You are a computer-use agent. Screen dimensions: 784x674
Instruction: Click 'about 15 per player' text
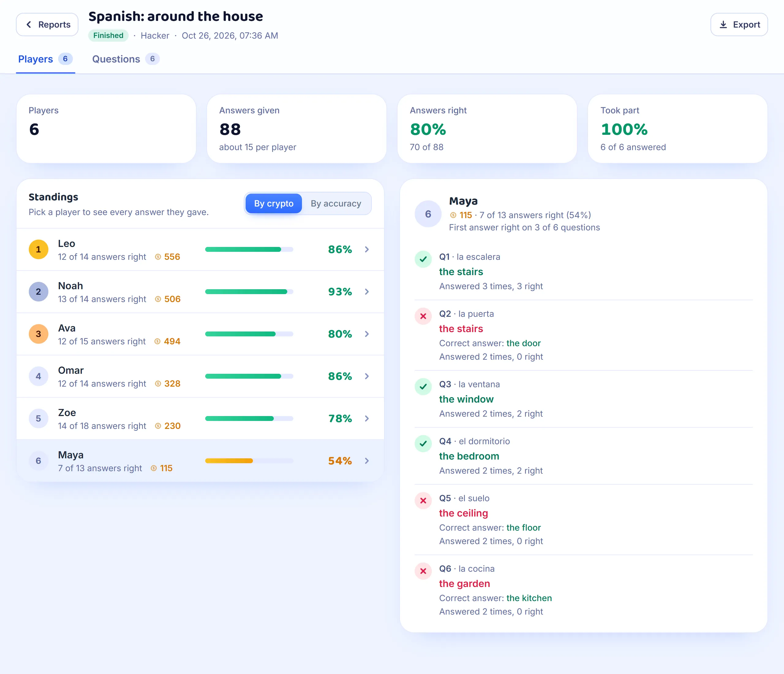tap(258, 147)
